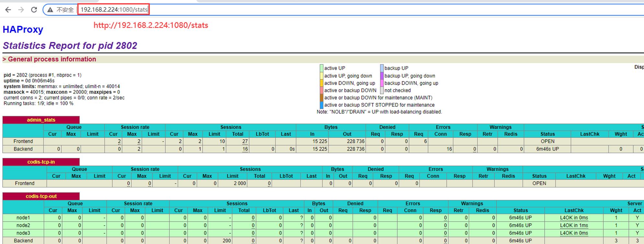Click codis-tcp-in session limit 2 000
Viewport: 644px width, 244px height.
240,184
